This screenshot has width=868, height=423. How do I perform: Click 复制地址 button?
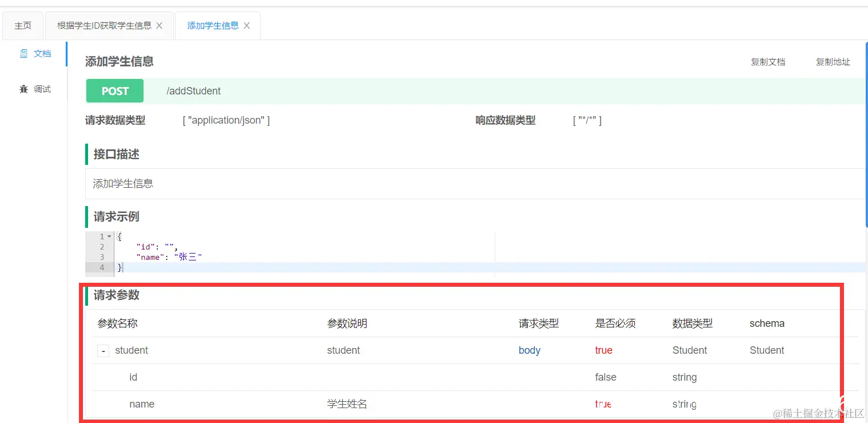point(833,62)
